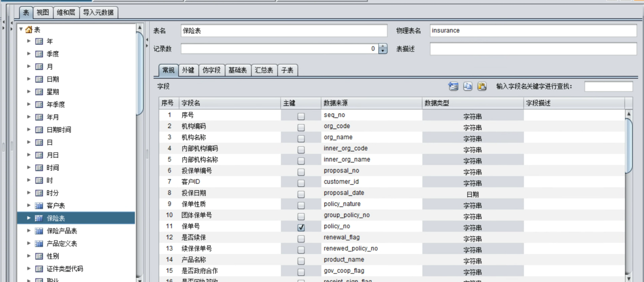
Task: Open the 子表 tab
Action: click(287, 71)
